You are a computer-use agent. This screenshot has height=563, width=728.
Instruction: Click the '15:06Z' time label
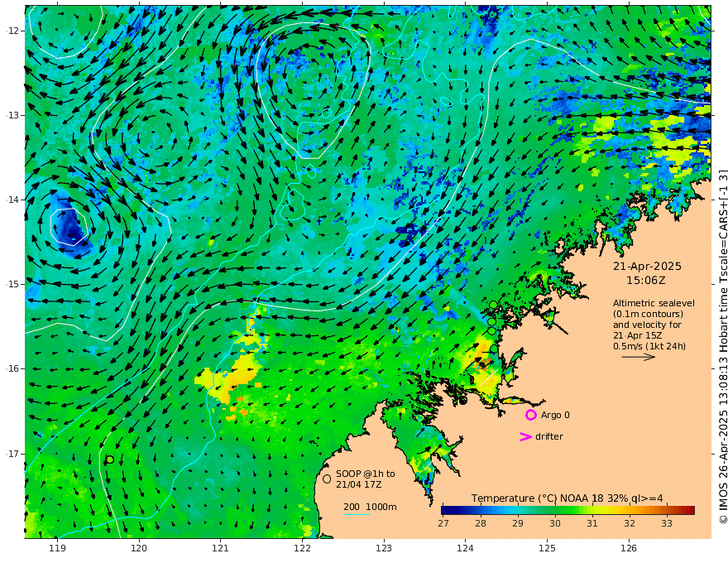point(646,281)
